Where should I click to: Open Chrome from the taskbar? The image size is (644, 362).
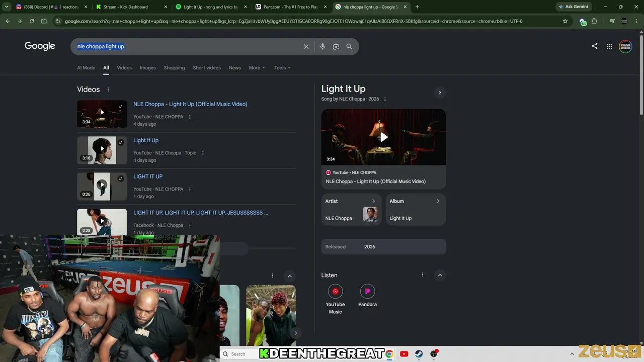(x=389, y=354)
